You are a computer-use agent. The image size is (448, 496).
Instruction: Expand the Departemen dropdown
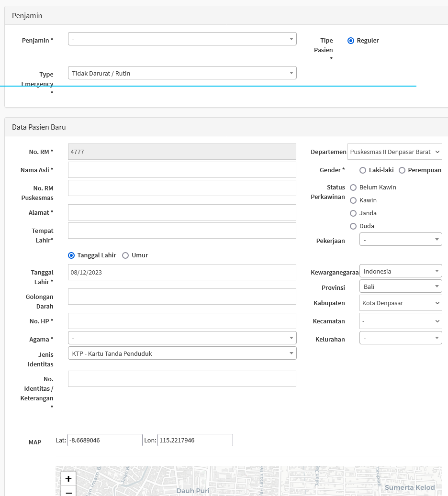394,152
